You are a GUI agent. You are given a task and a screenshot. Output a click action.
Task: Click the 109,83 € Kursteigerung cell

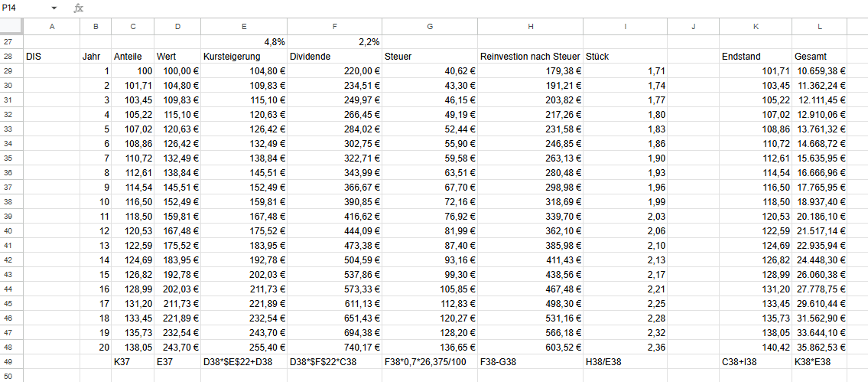click(244, 86)
